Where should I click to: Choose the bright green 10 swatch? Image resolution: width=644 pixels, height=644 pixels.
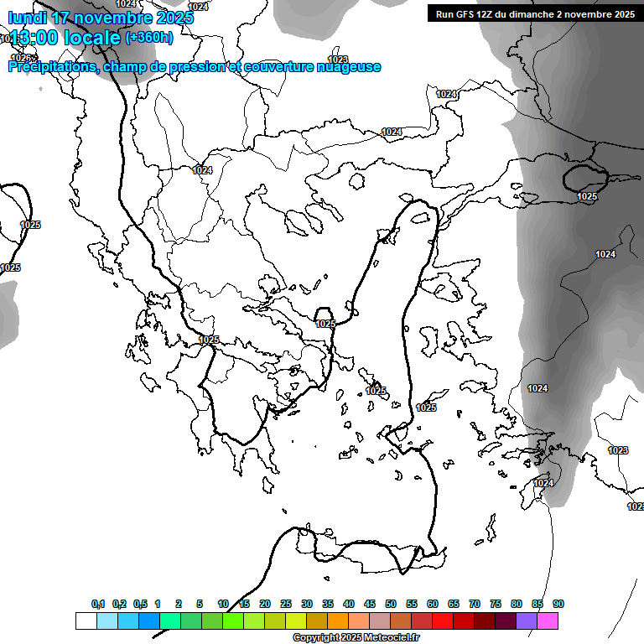coord(233,621)
